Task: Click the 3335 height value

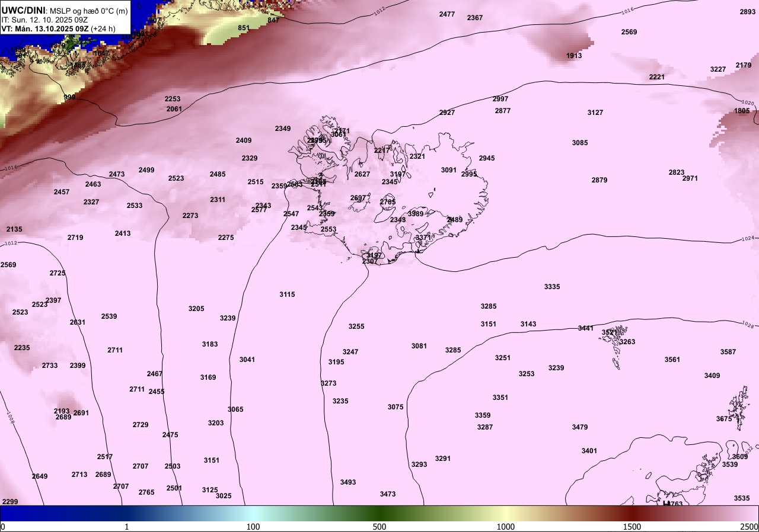Action: click(552, 287)
